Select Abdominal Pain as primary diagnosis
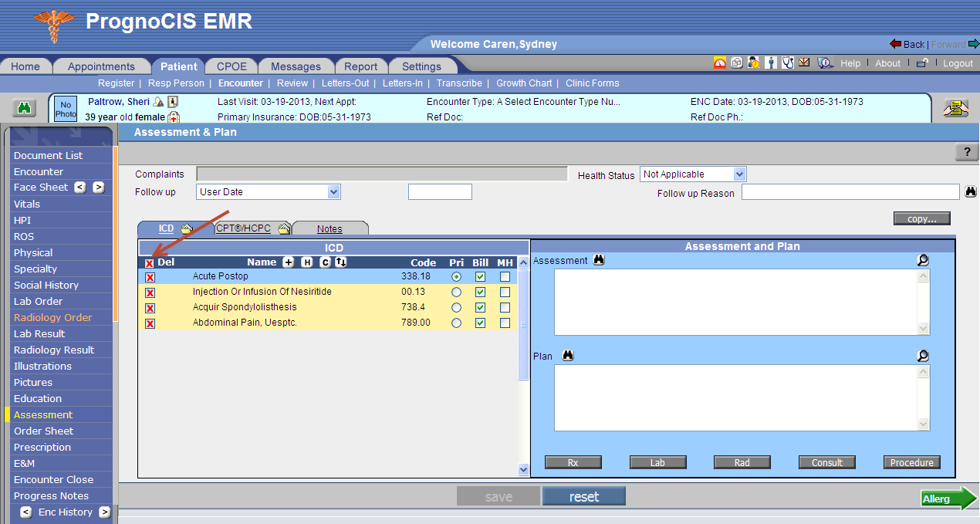 (457, 323)
